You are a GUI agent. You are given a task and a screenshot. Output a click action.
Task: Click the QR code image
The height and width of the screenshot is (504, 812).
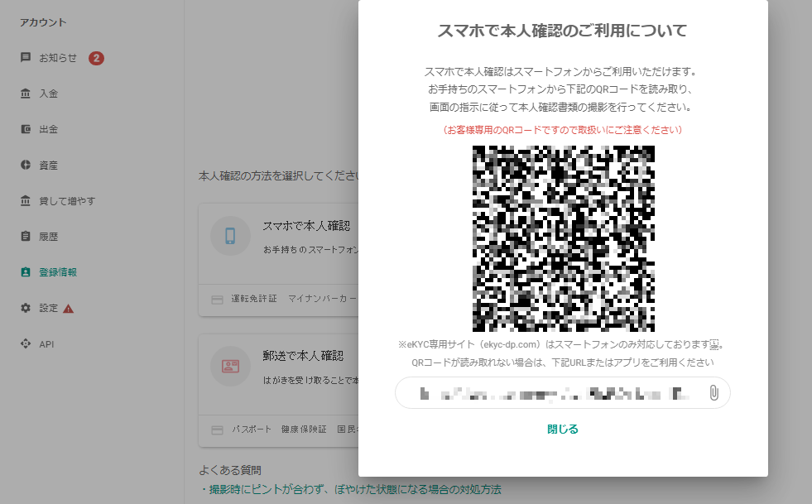pos(563,238)
